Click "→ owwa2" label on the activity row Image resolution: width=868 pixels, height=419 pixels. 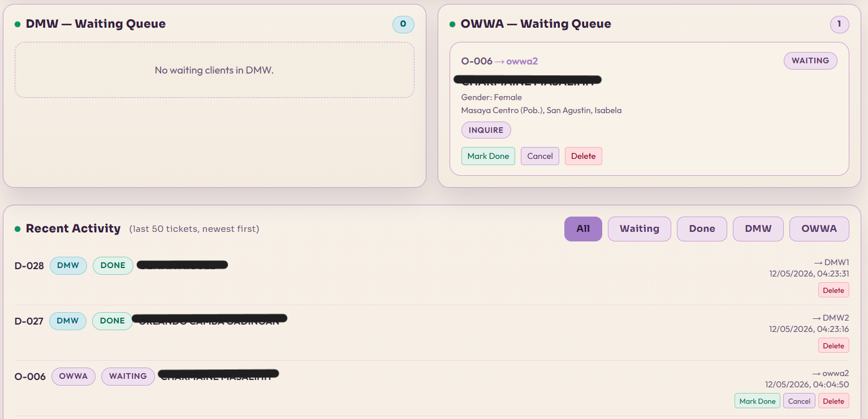tap(831, 373)
